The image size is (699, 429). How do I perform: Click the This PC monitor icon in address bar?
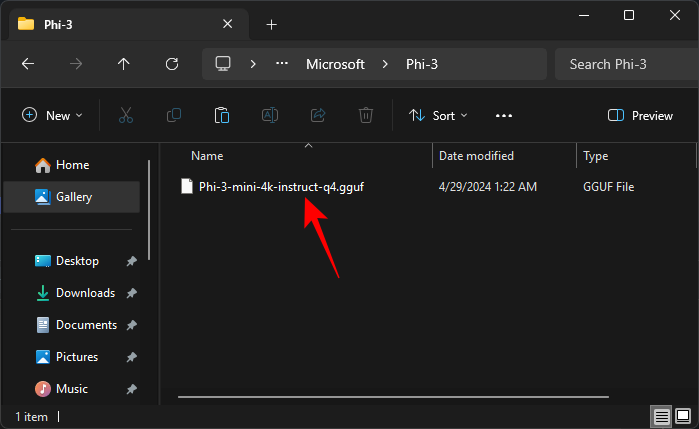click(223, 64)
